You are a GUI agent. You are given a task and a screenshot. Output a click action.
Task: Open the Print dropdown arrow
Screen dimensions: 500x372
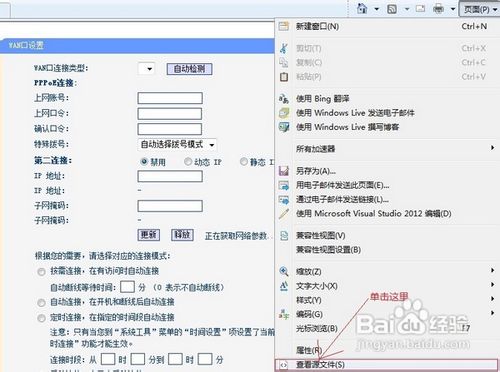[x=453, y=9]
